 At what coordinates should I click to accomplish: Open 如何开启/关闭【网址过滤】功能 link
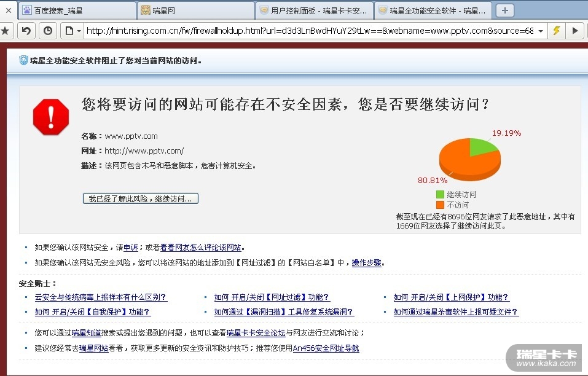(x=272, y=297)
